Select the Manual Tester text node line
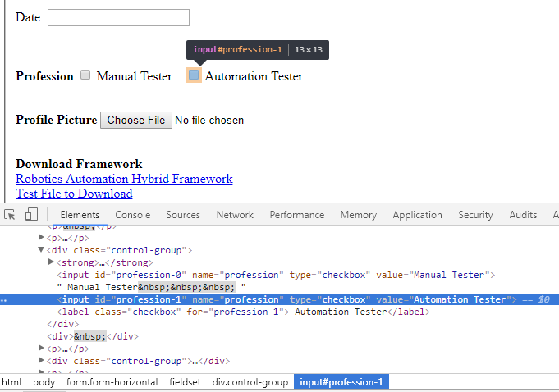Screen dimensions: 559x392 tap(151, 287)
